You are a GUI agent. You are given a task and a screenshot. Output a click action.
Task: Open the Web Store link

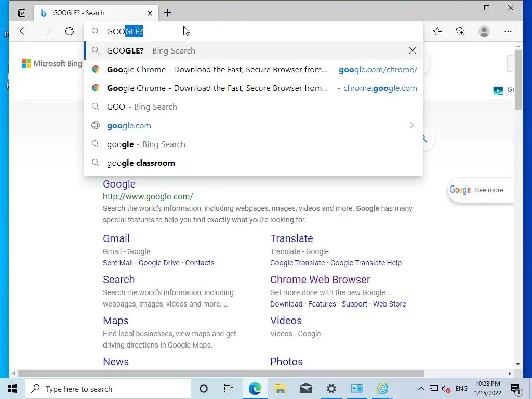[389, 304]
